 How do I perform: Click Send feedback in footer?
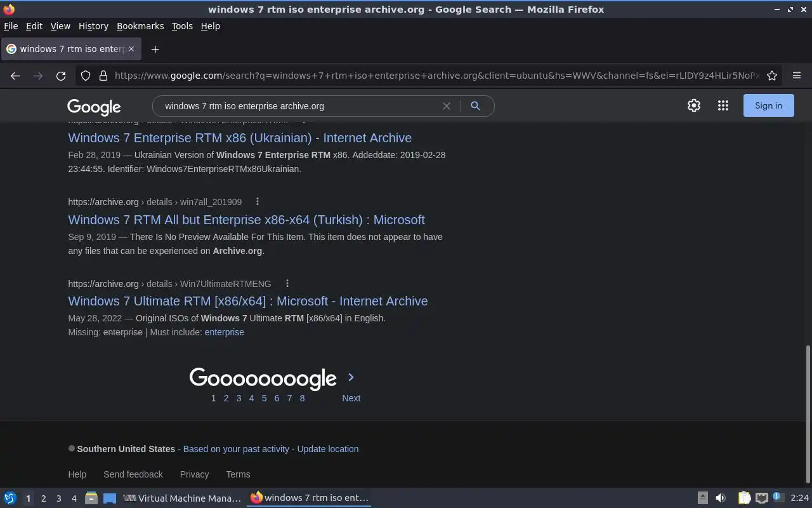point(133,474)
